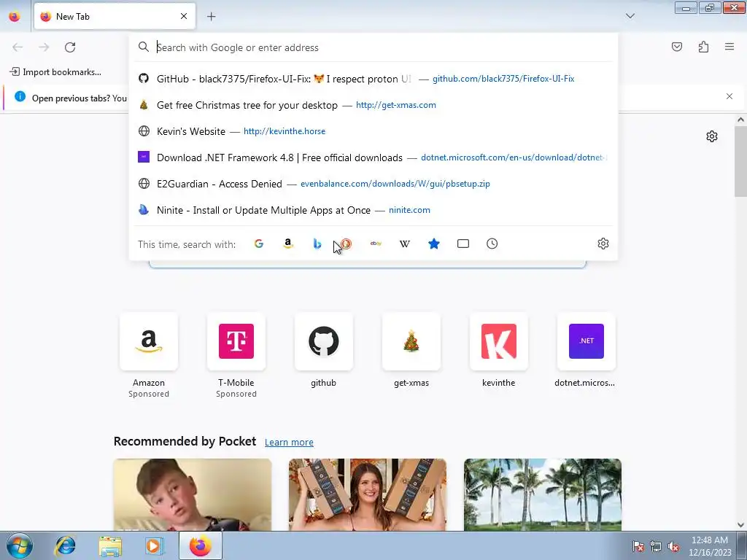Open the taskbar clock showing 12:48 AM
Viewport: 747px width, 560px height.
(710, 546)
